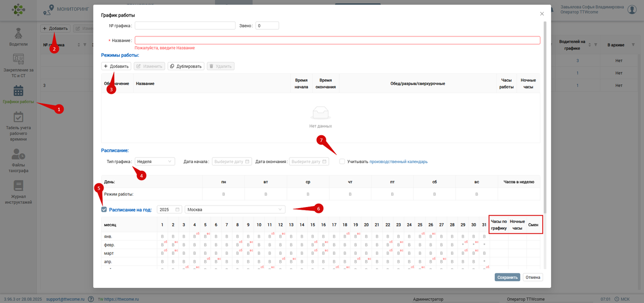The image size is (644, 303).
Task: Click the Отмена button
Action: click(x=533, y=277)
